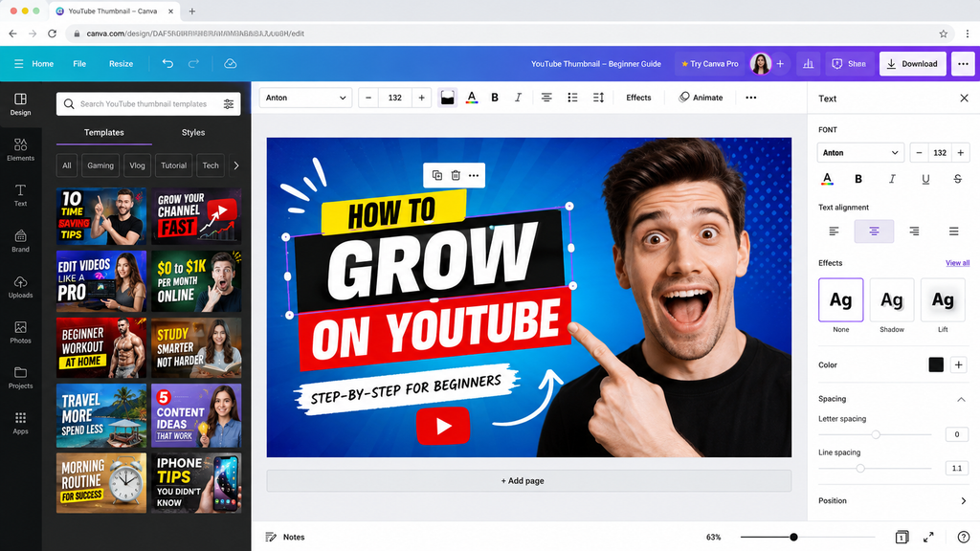Adjust the Letter spacing slider

coord(875,435)
